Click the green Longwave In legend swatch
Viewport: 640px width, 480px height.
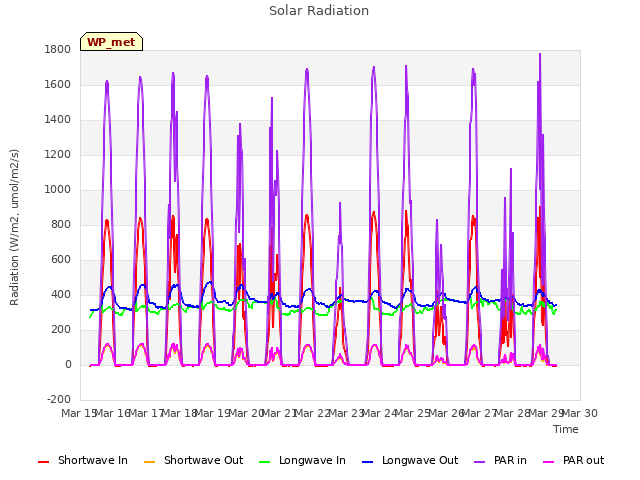click(x=264, y=462)
